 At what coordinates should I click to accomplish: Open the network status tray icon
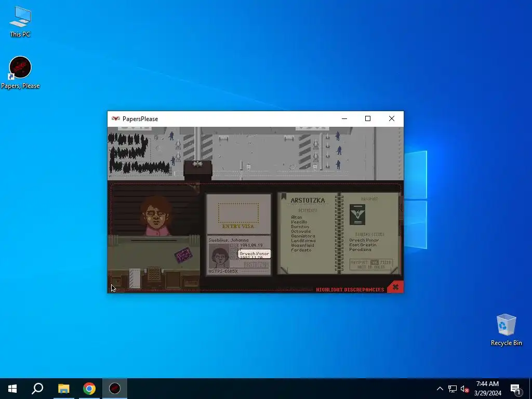pyautogui.click(x=453, y=389)
